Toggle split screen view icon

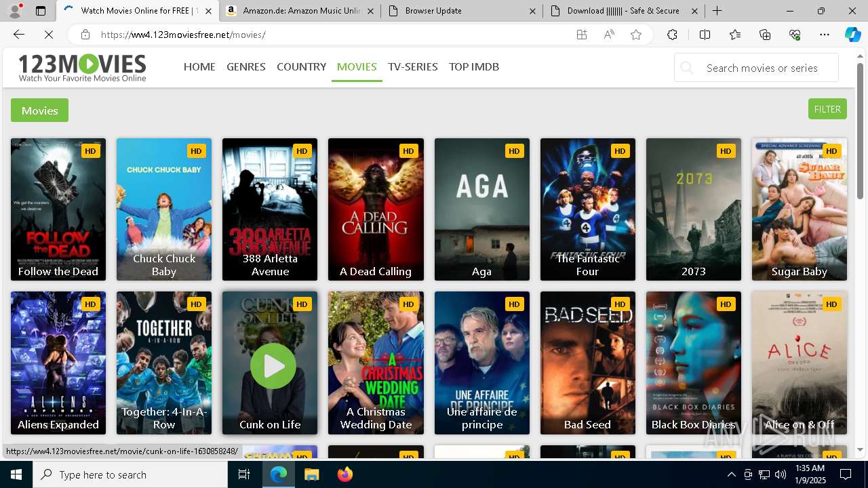point(705,35)
